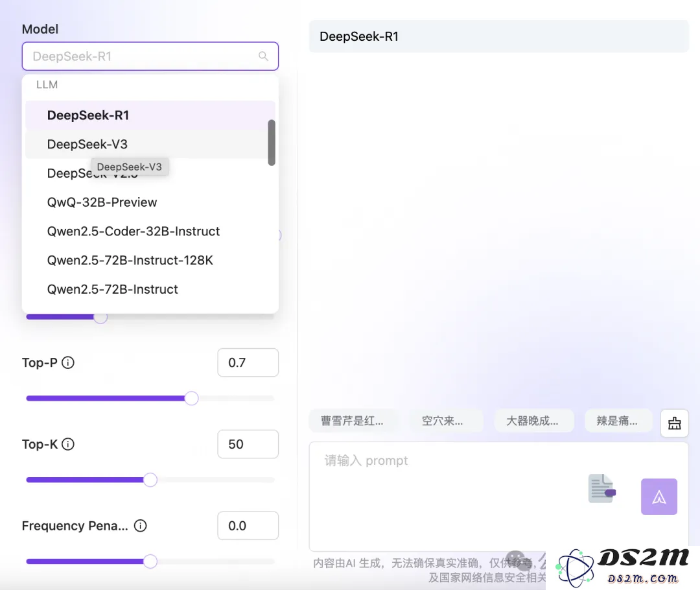This screenshot has height=590, width=700.
Task: Click the Frequency Penalty slider handle
Action: [150, 561]
